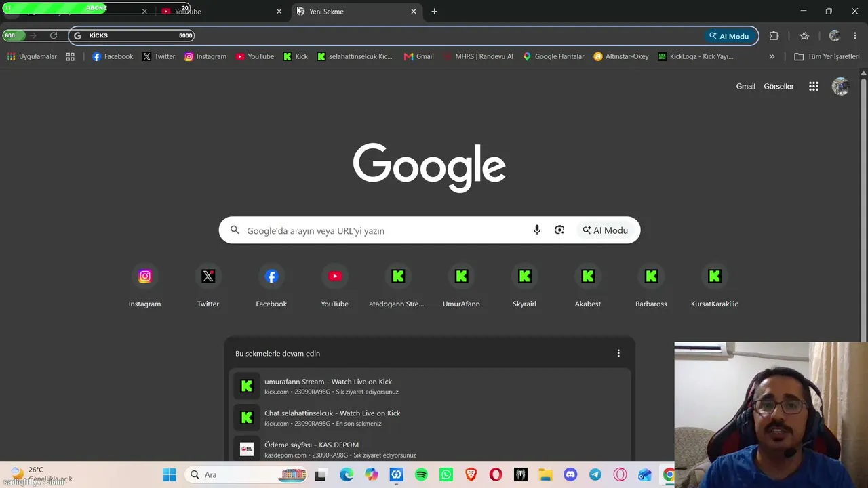
Task: Open Task View from the taskbar
Action: (x=320, y=474)
